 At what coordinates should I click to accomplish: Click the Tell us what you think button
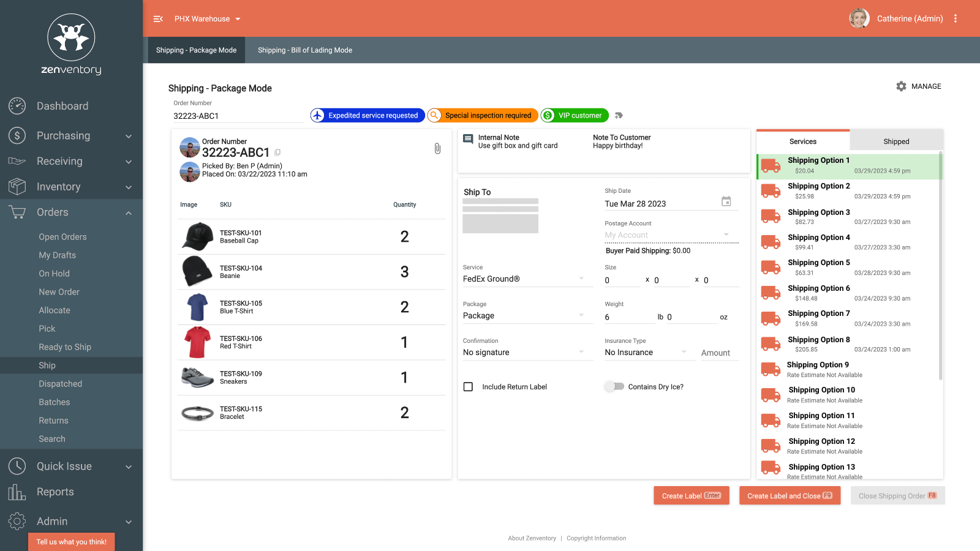tap(72, 542)
